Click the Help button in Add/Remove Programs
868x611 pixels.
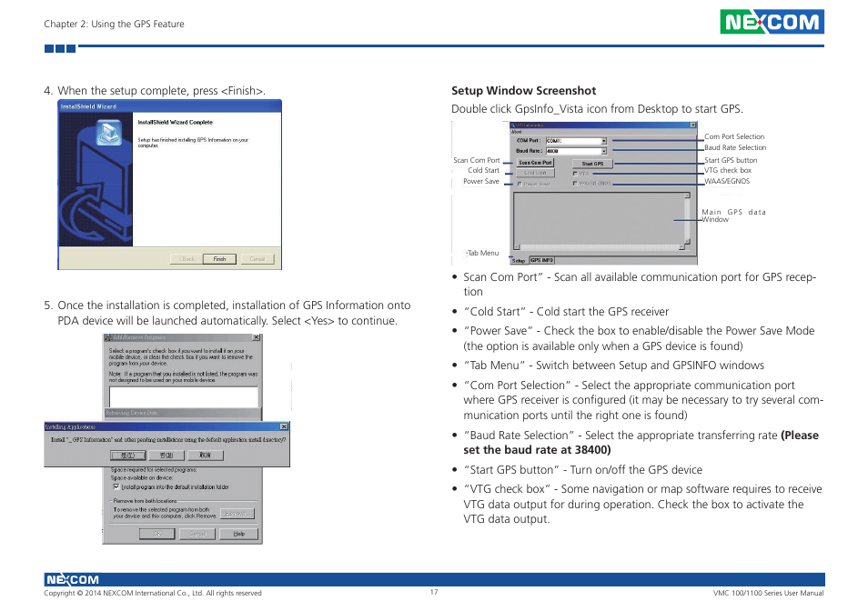pos(238,534)
